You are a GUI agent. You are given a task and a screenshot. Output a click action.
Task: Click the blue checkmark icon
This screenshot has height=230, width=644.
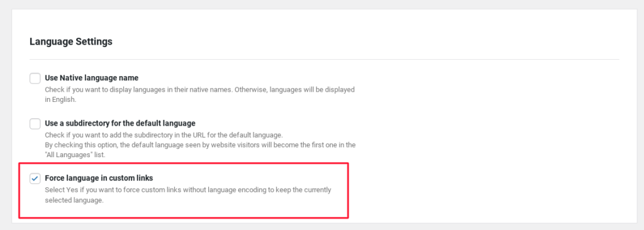click(x=35, y=178)
